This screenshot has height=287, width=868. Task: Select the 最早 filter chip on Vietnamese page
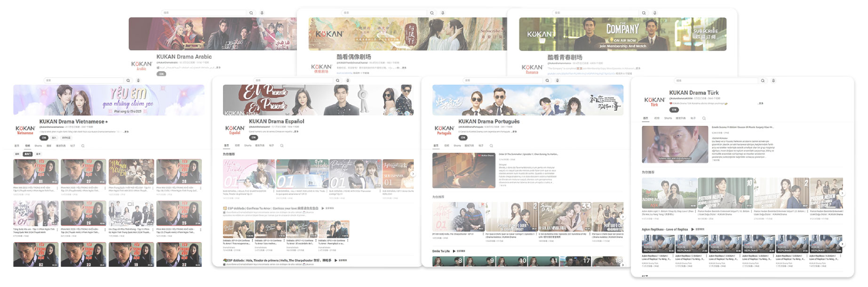coord(38,154)
